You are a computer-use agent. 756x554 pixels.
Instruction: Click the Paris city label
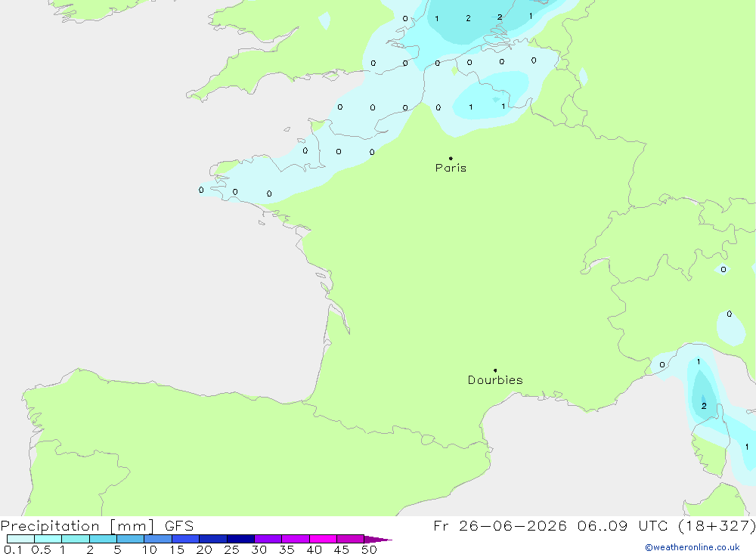(x=451, y=168)
